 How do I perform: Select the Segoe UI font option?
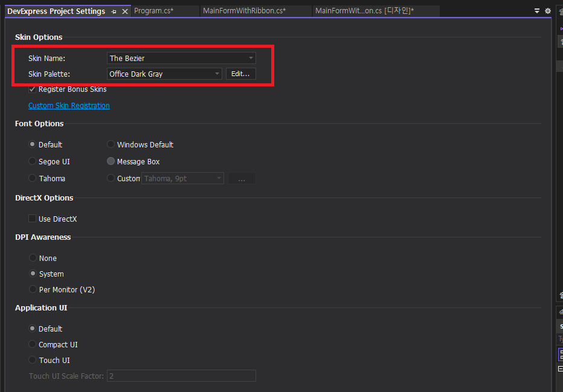pos(32,161)
